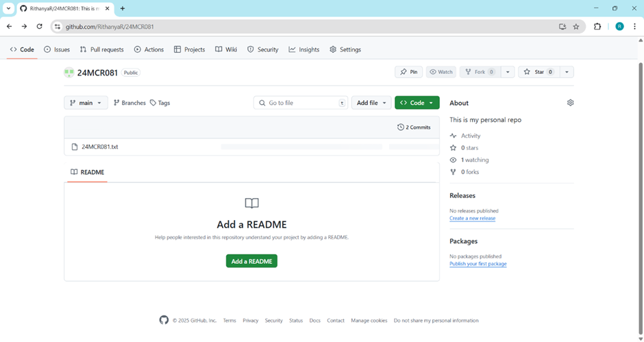The width and height of the screenshot is (644, 342).
Task: Open the Actions tab
Action: point(149,49)
